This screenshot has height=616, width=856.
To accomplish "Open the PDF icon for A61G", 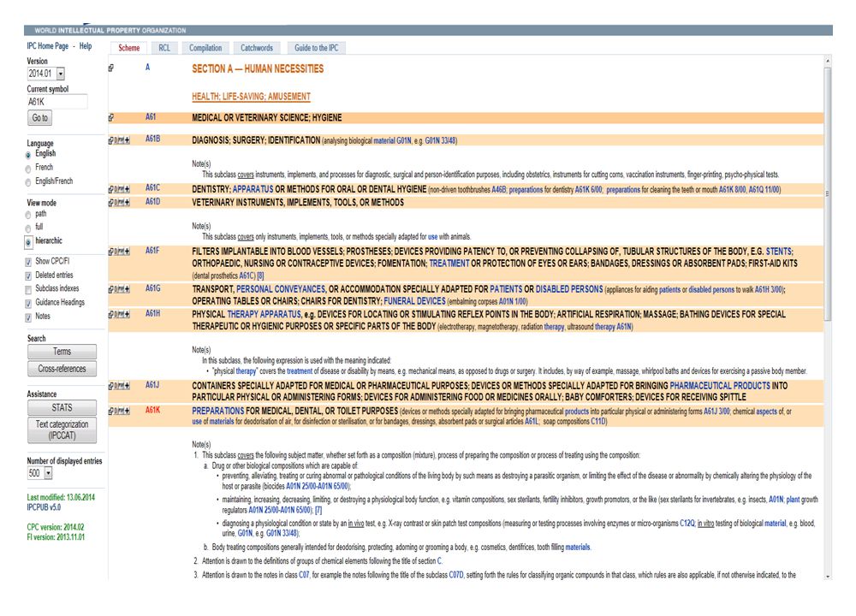I will [122, 289].
